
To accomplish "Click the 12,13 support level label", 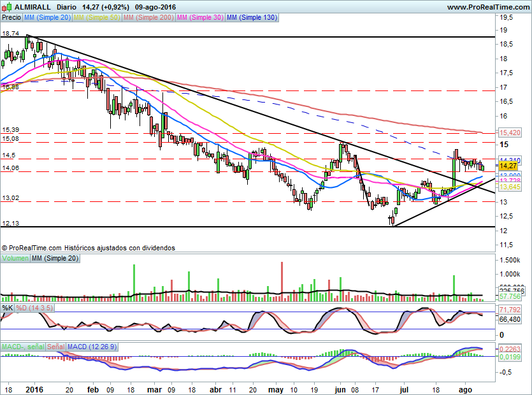I will [x=11, y=223].
